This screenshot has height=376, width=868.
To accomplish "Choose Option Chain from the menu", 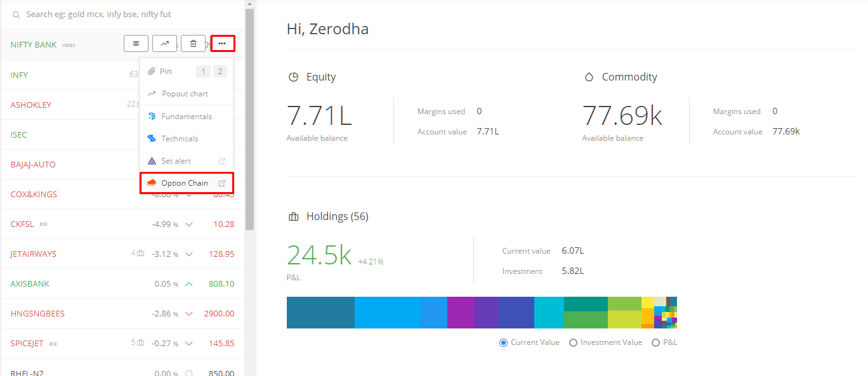I will pos(187,183).
